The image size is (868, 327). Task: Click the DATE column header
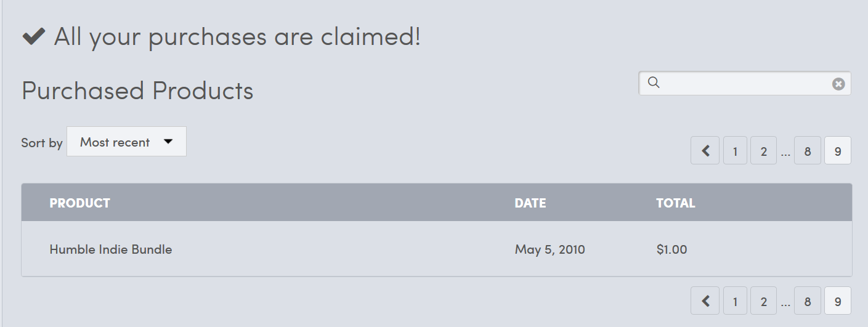pos(530,203)
